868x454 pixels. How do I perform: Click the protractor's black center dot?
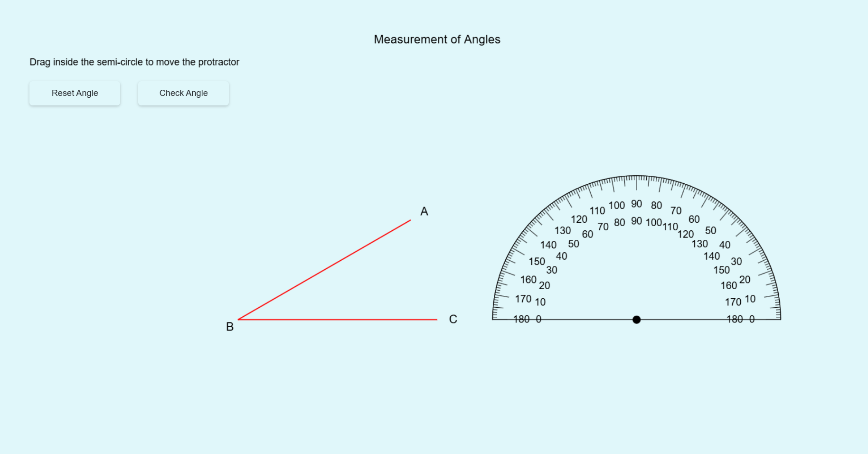tap(636, 320)
